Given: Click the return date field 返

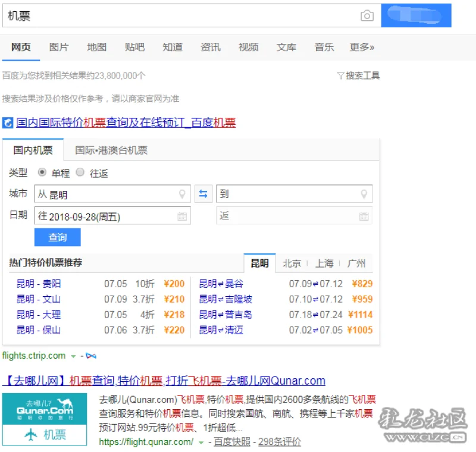Looking at the screenshot, I should click(294, 216).
